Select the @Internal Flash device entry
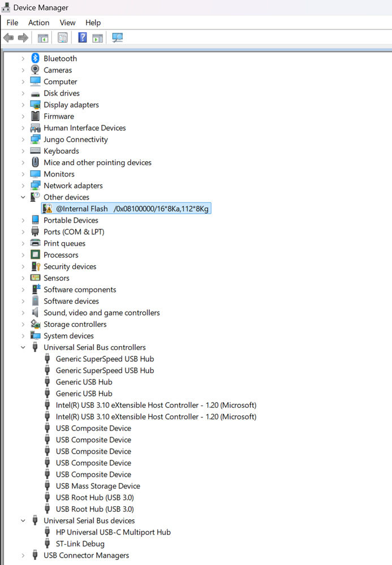Screen dimensions: 392x565 click(127, 208)
